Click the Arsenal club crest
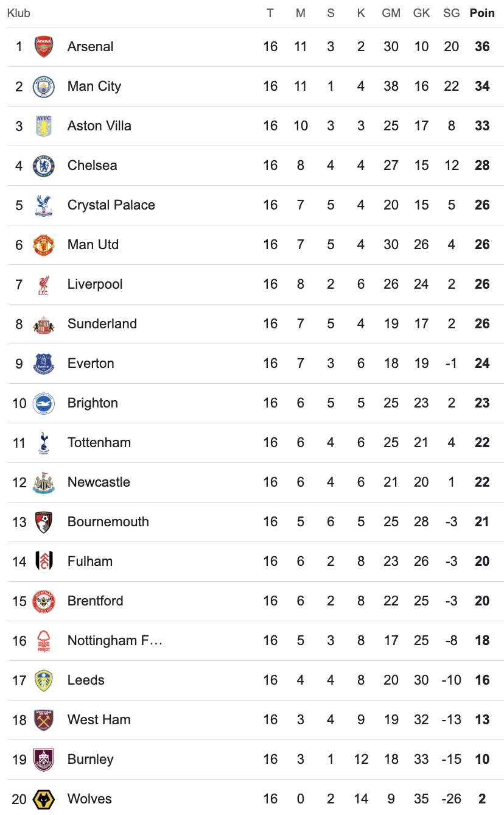 click(x=44, y=47)
